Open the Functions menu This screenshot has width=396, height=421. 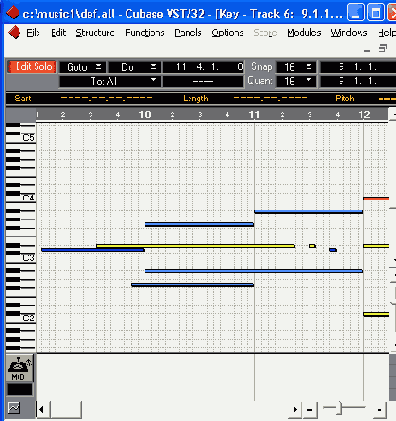coord(145,33)
